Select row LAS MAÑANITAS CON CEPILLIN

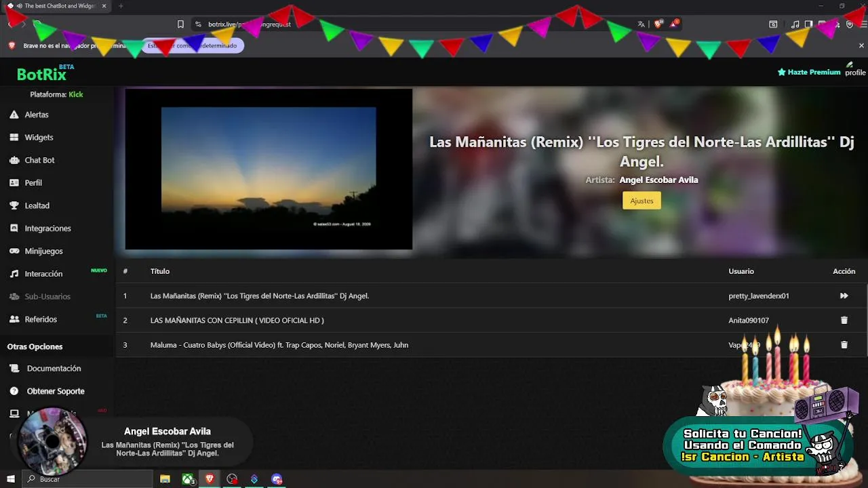pyautogui.click(x=492, y=320)
